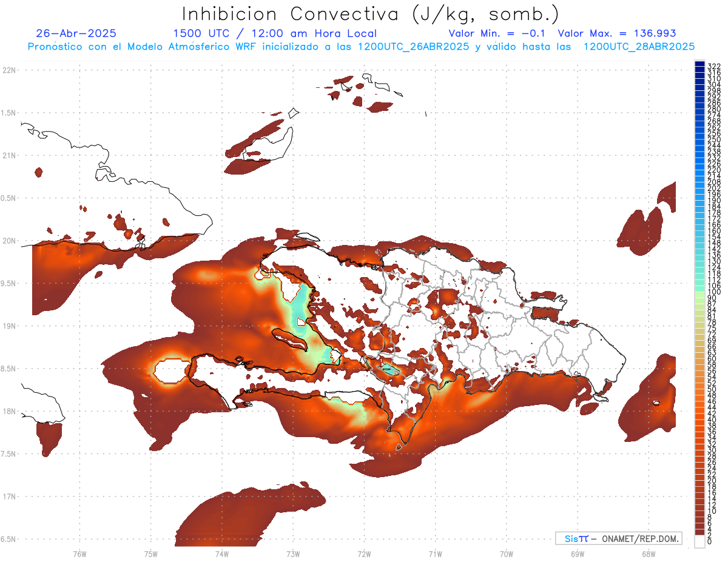Click the '0' colorbar value
Viewport: 728px width, 562px height.
pos(710,540)
